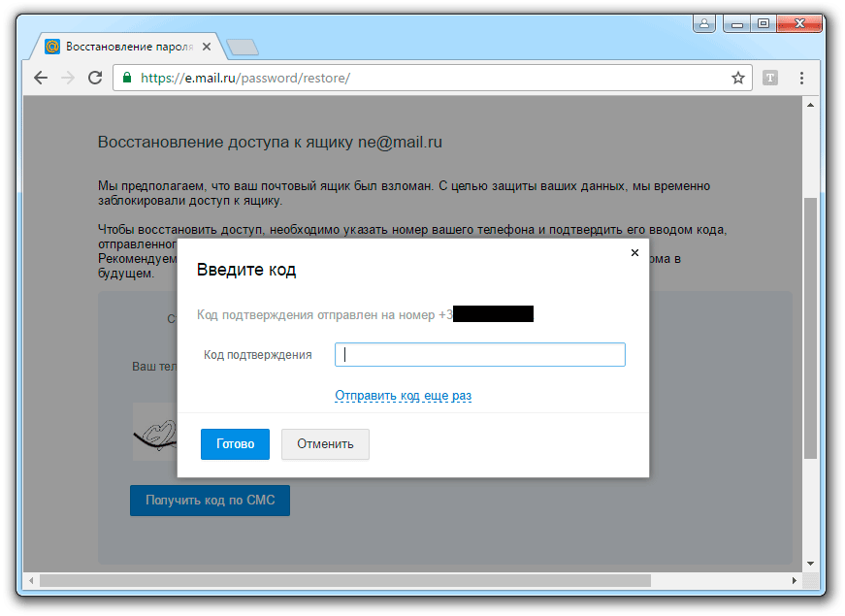This screenshot has height=616, width=845.
Task: Click the Готово button
Action: pyautogui.click(x=235, y=444)
